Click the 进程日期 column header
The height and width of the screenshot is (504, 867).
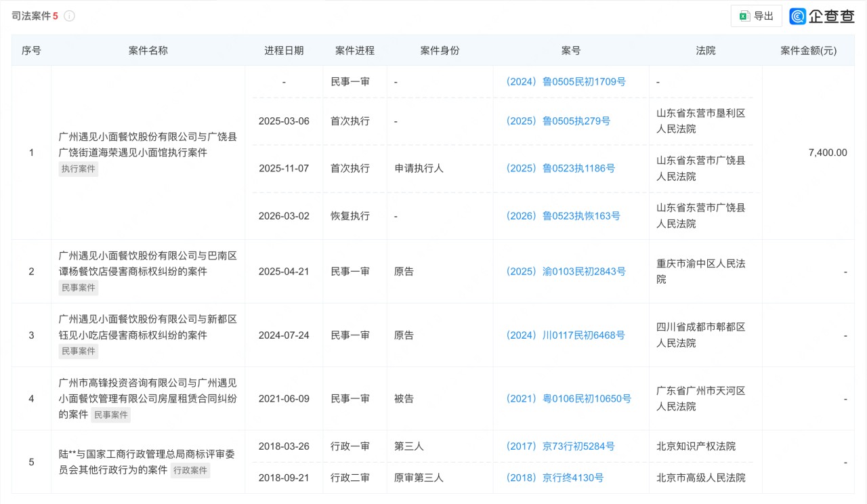tap(284, 50)
